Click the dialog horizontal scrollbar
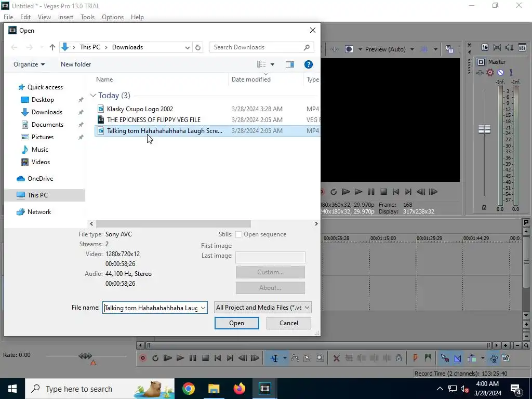Screen dimensions: 532x399 pos(173,223)
